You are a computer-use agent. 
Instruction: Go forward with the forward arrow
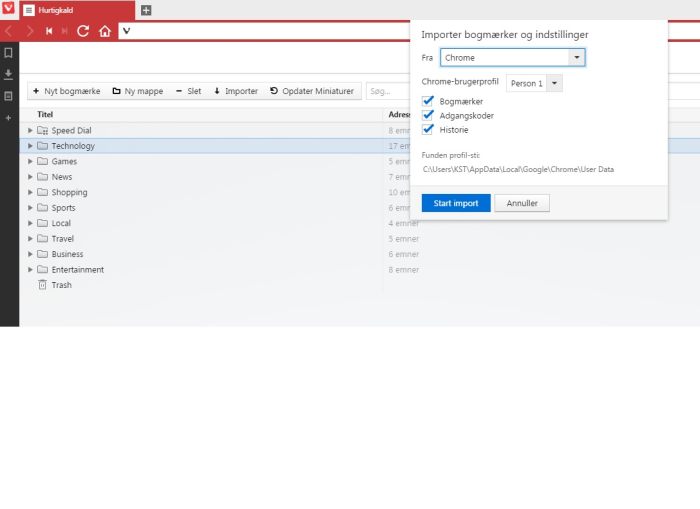point(29,31)
